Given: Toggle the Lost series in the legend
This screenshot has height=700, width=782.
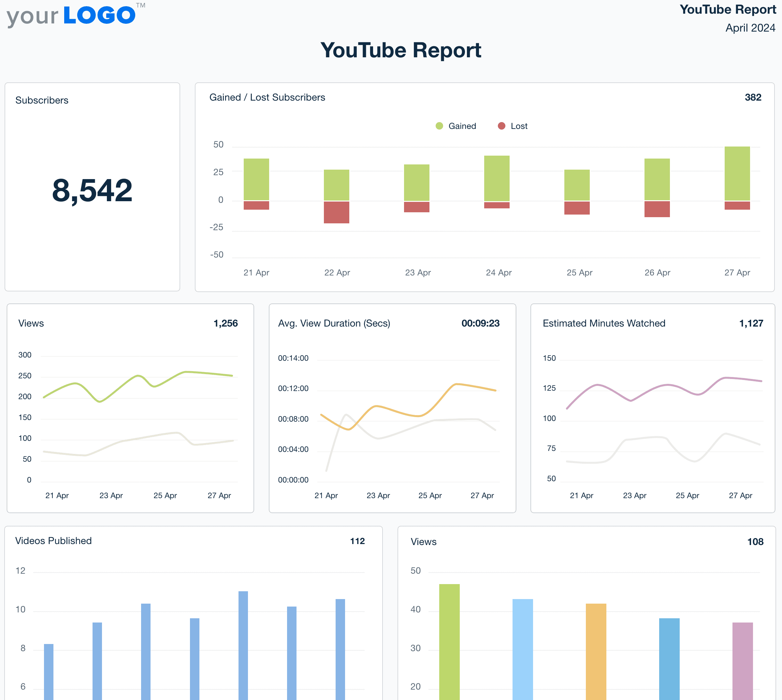Looking at the screenshot, I should click(519, 126).
